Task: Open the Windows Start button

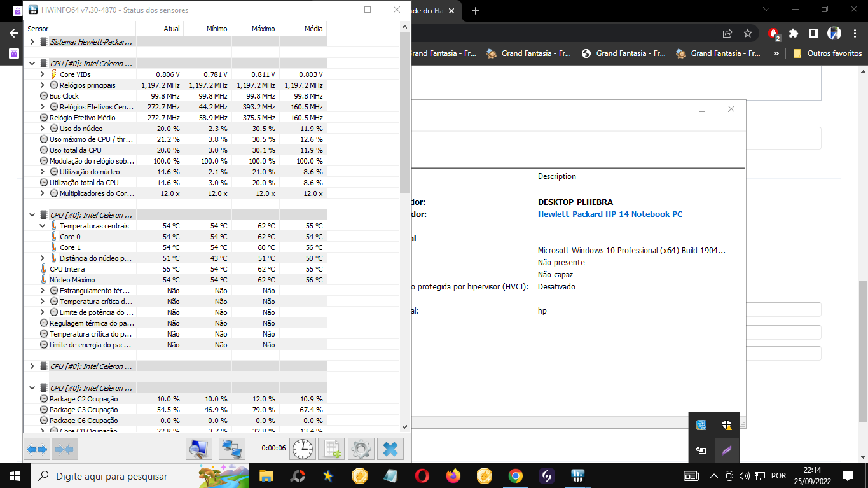Action: [x=15, y=476]
